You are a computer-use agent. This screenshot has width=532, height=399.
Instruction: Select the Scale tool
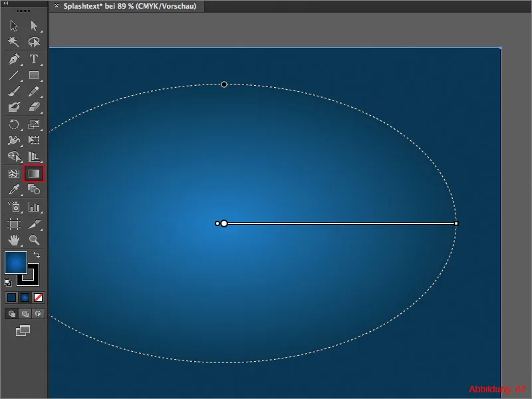point(34,124)
